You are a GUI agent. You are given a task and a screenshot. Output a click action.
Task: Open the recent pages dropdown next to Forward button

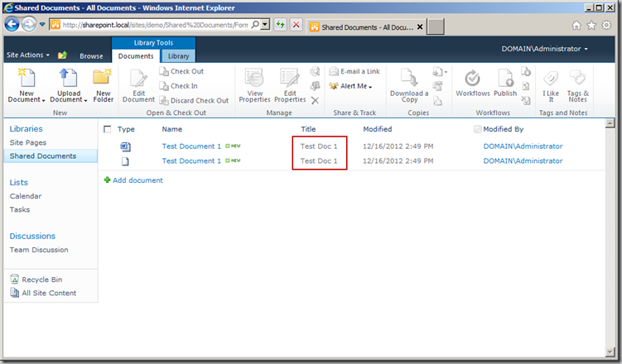coord(42,25)
